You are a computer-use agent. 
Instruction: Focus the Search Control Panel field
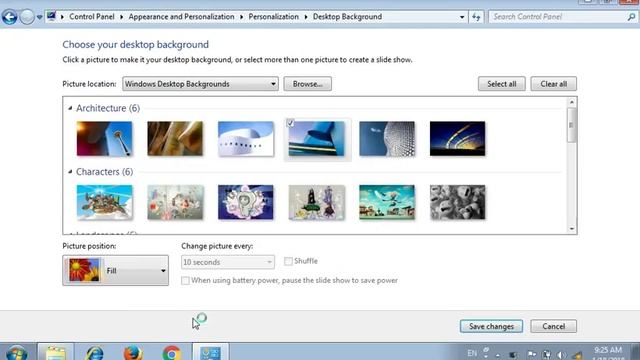562,17
